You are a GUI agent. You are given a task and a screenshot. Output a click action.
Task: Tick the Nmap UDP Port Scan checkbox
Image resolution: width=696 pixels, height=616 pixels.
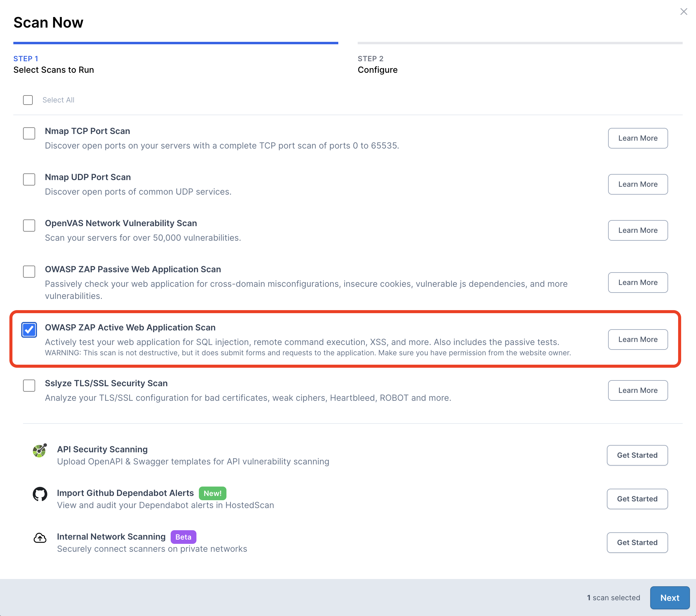(29, 179)
